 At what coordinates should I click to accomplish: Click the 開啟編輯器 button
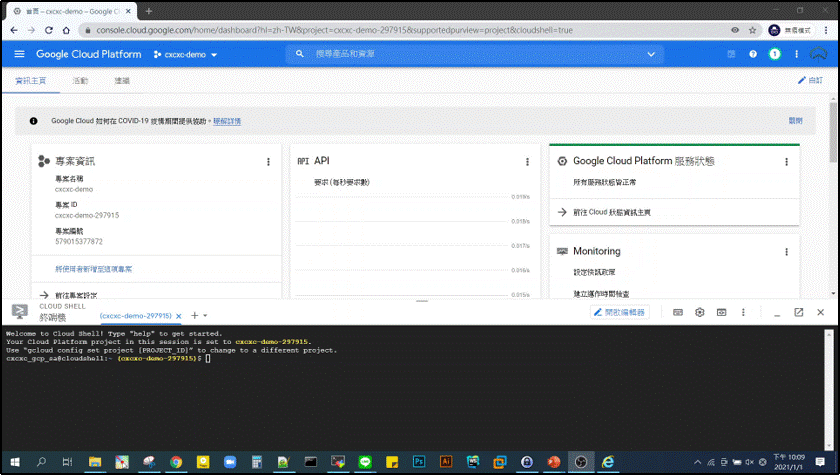[x=621, y=313]
